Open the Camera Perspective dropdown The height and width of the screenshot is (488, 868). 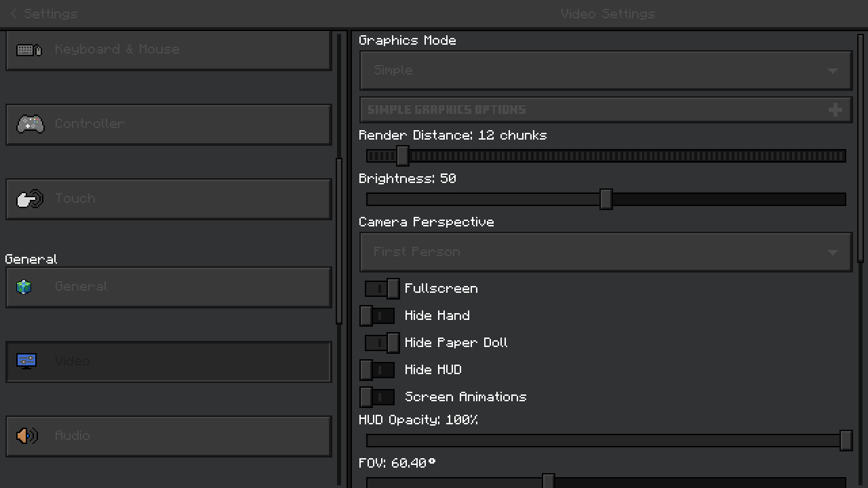[x=605, y=252]
